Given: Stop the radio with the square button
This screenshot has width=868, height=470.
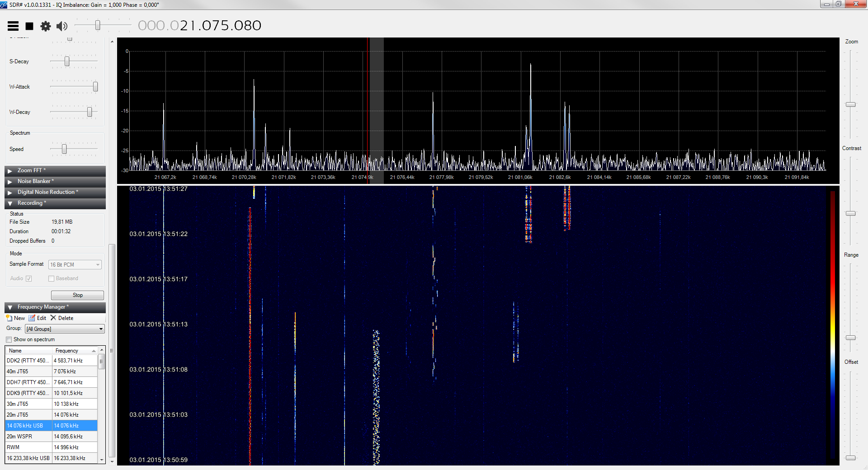Looking at the screenshot, I should pyautogui.click(x=29, y=26).
